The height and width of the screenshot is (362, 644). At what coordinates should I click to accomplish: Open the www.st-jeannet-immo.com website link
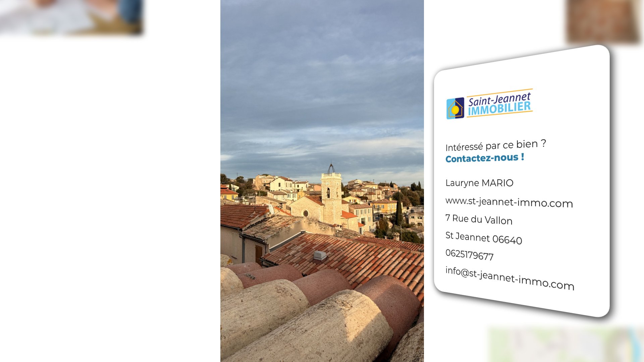[x=509, y=202]
